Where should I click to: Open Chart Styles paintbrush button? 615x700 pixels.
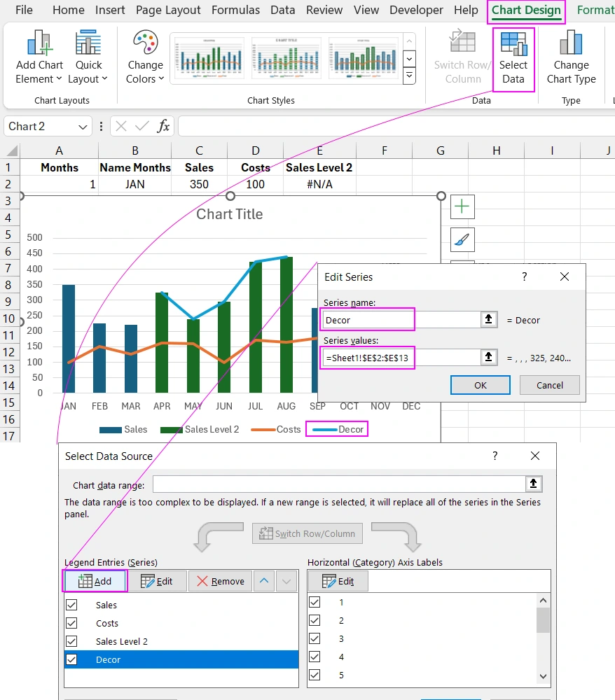point(462,240)
